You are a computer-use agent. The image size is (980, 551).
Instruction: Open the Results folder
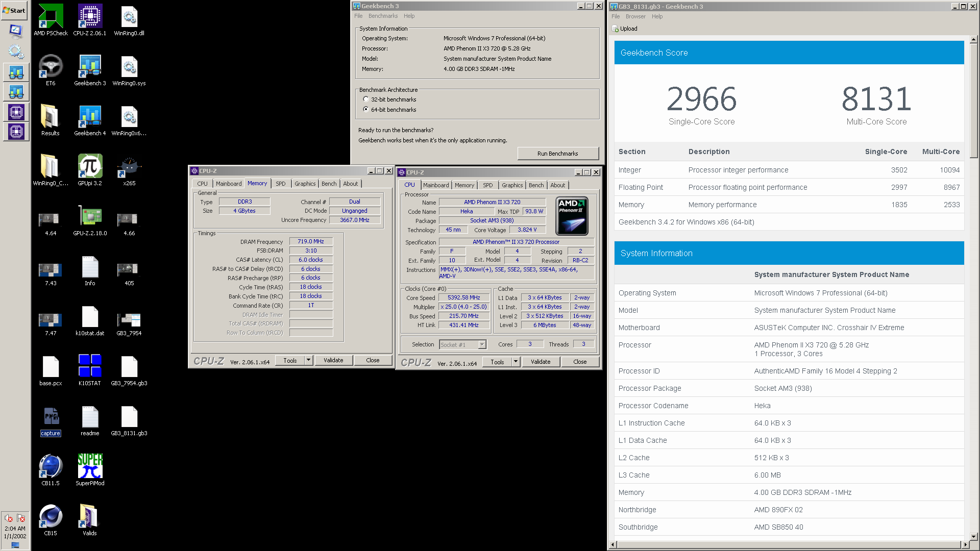point(51,119)
